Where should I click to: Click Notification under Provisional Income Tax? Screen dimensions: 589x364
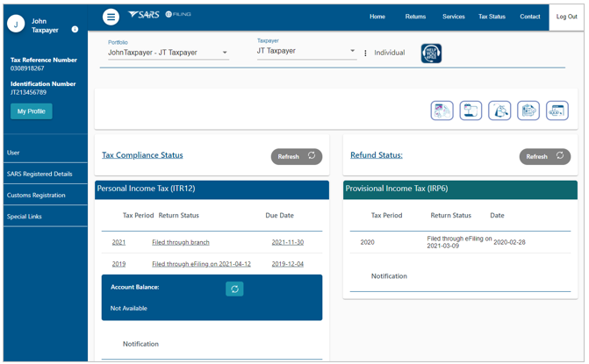[389, 276]
